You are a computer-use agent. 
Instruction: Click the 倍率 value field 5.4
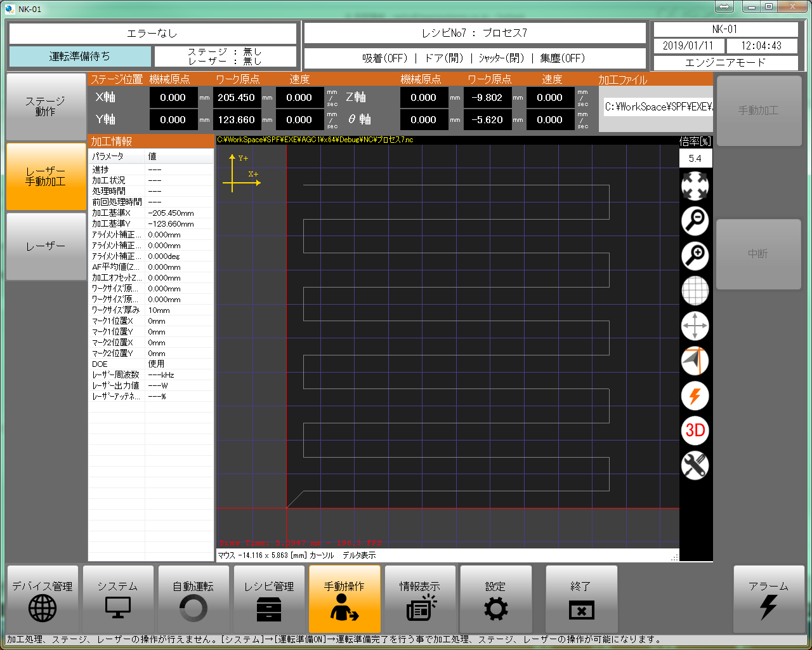pos(695,159)
